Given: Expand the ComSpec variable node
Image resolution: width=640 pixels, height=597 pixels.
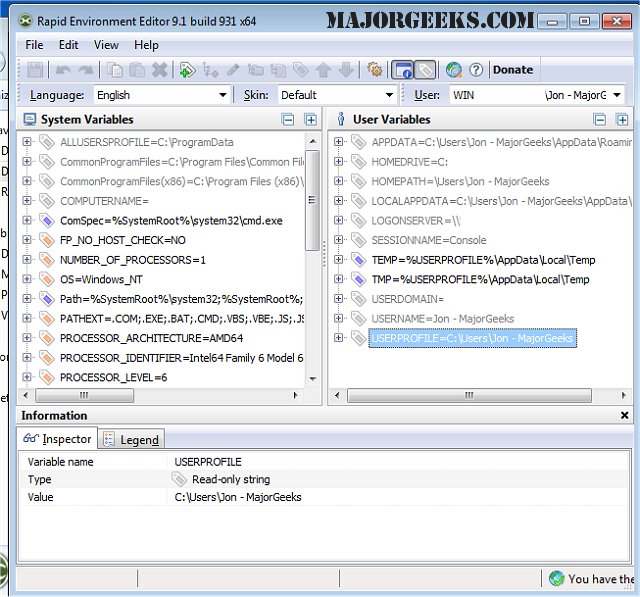Looking at the screenshot, I should pos(27,220).
